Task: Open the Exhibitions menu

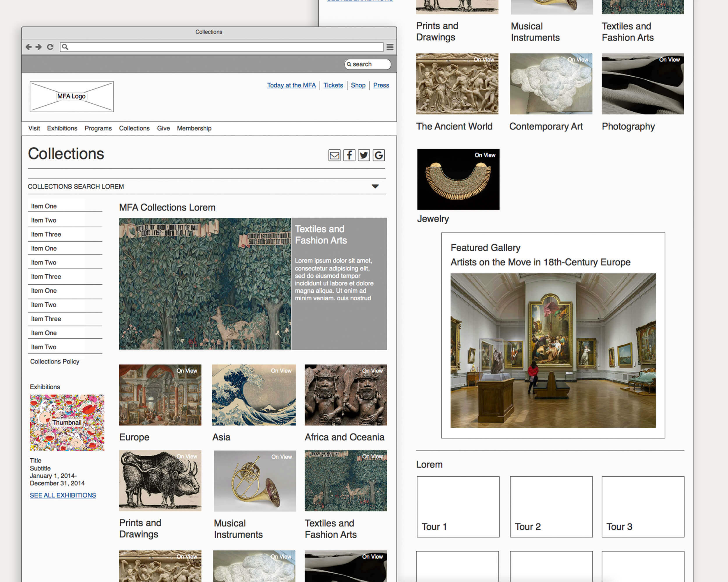Action: (62, 128)
